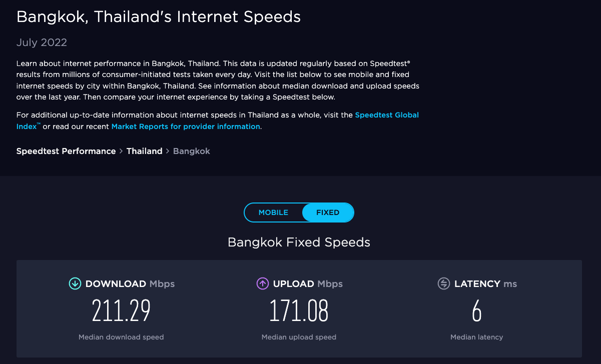Image resolution: width=601 pixels, height=364 pixels.
Task: Click the July 2022 date text
Action: tap(42, 42)
